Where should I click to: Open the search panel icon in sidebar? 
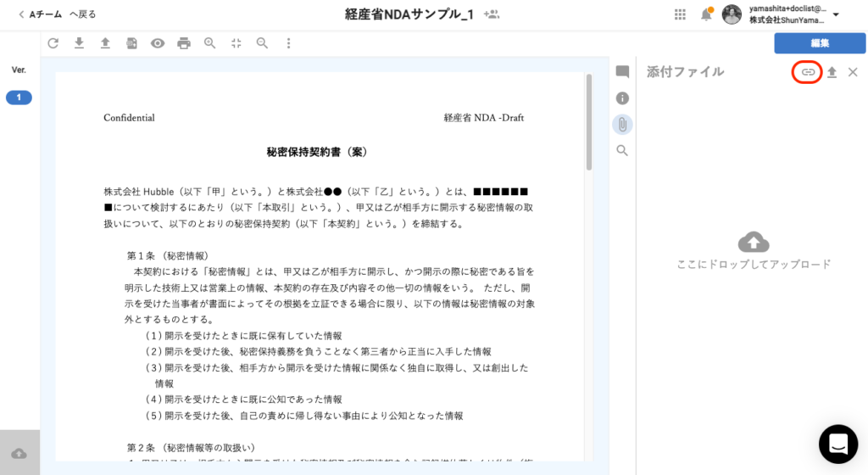point(622,151)
